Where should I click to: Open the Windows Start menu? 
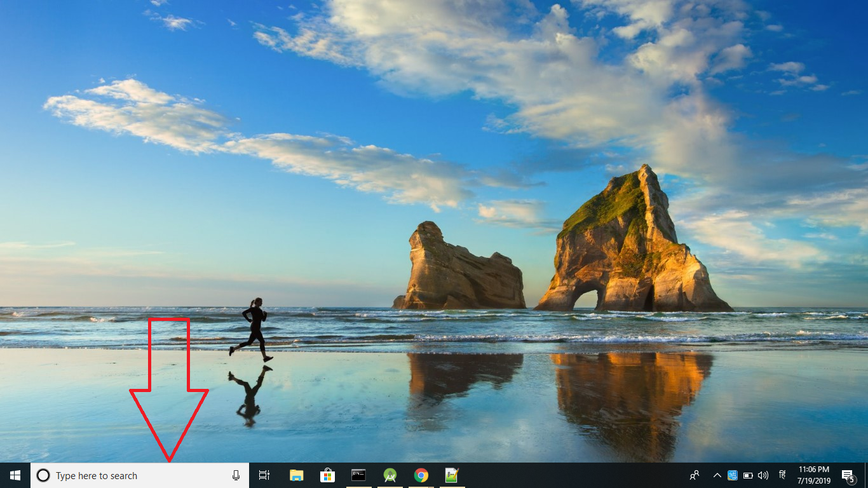15,475
